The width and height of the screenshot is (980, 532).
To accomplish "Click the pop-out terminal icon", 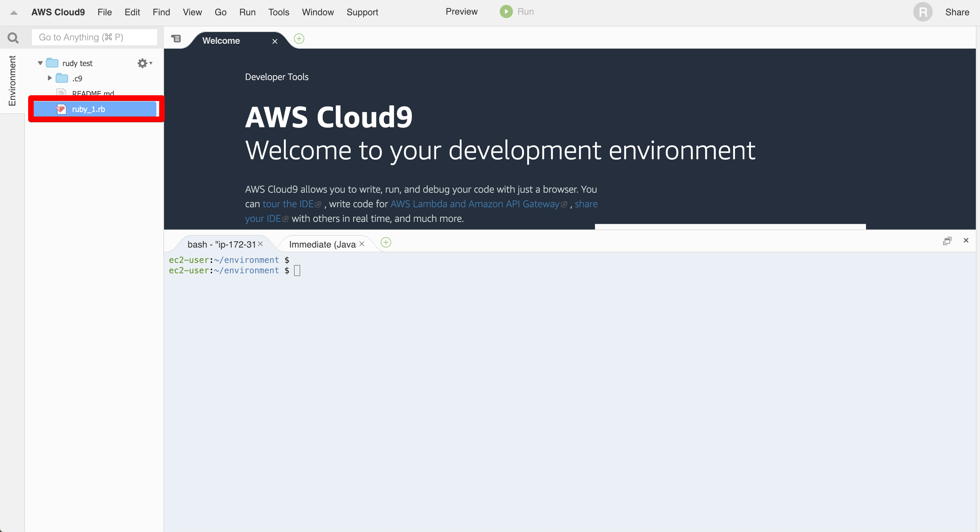I will [x=947, y=240].
